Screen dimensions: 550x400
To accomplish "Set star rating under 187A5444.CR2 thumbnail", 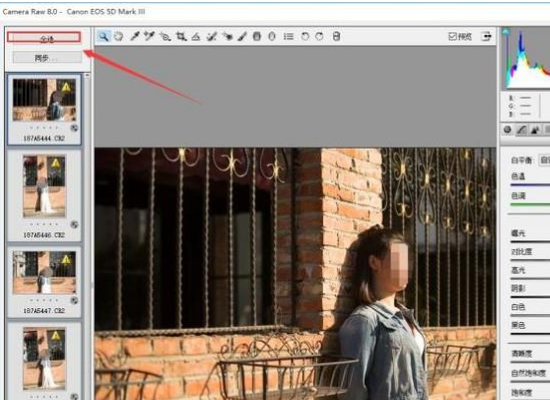I will pos(44,128).
